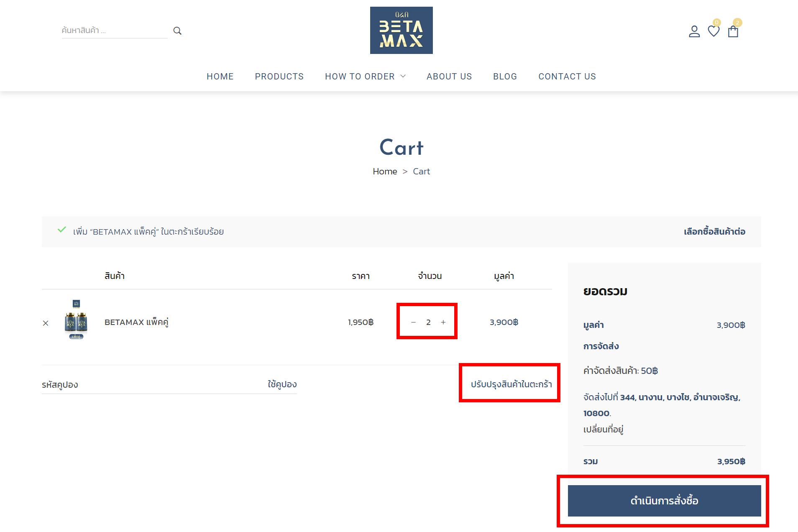This screenshot has height=532, width=798.
Task: Click the มูลค่า column header in table
Action: click(x=504, y=276)
